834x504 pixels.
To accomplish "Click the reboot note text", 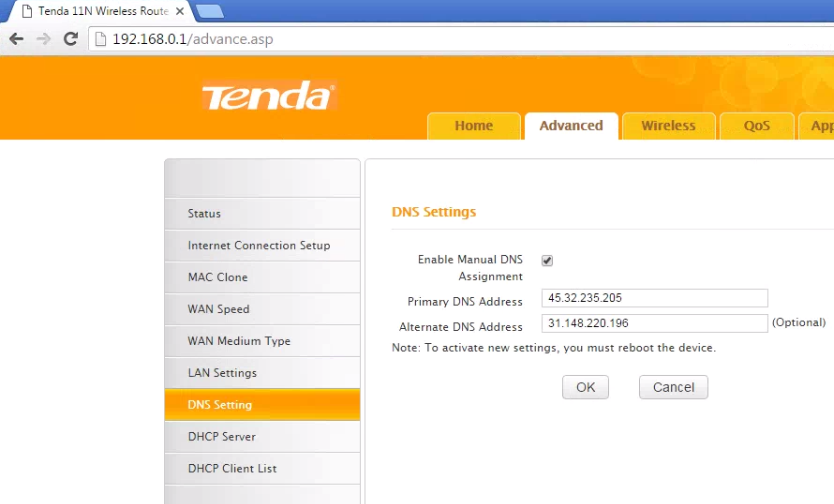I will (x=554, y=348).
